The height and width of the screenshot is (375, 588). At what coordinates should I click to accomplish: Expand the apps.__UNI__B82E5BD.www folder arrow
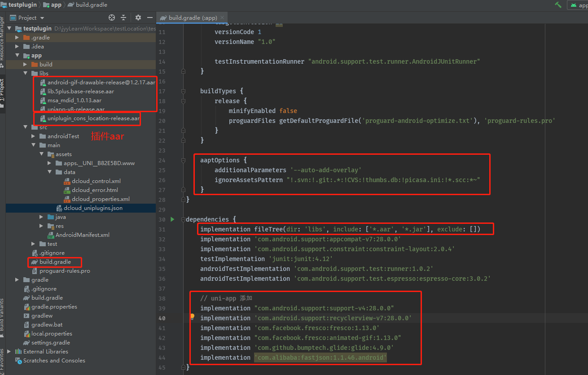click(x=50, y=163)
